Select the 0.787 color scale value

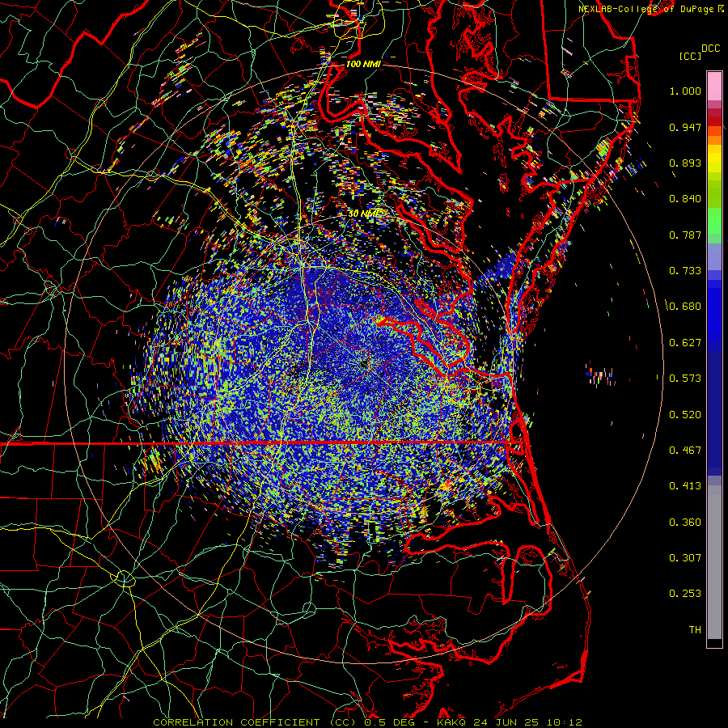point(685,235)
